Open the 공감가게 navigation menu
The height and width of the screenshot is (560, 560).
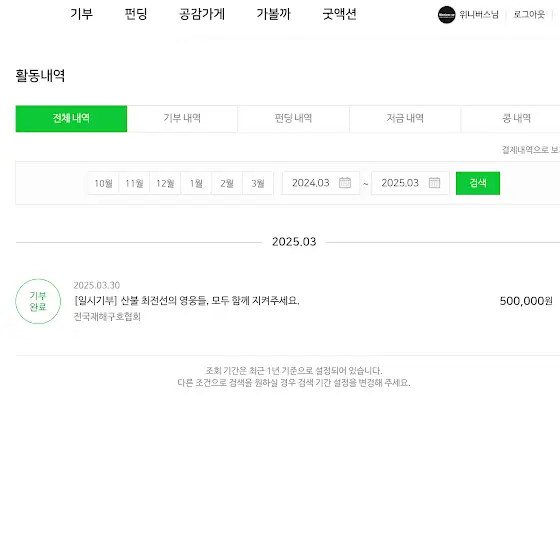[202, 14]
